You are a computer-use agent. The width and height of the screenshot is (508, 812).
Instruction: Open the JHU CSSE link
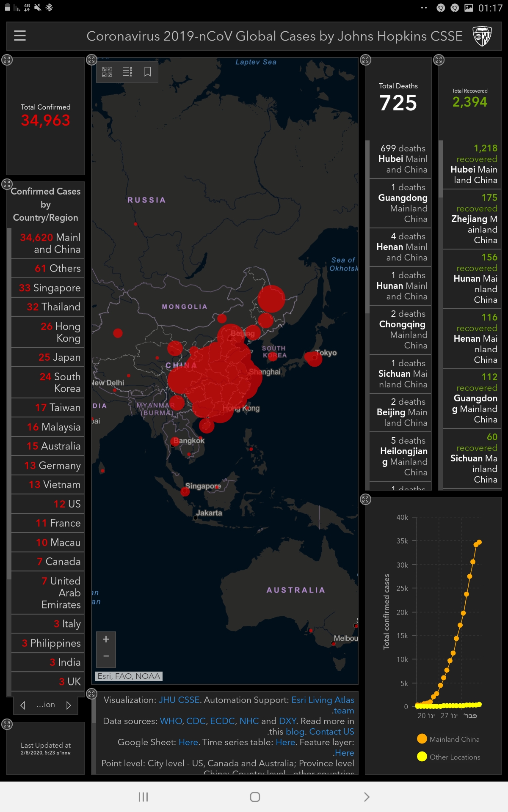[179, 700]
